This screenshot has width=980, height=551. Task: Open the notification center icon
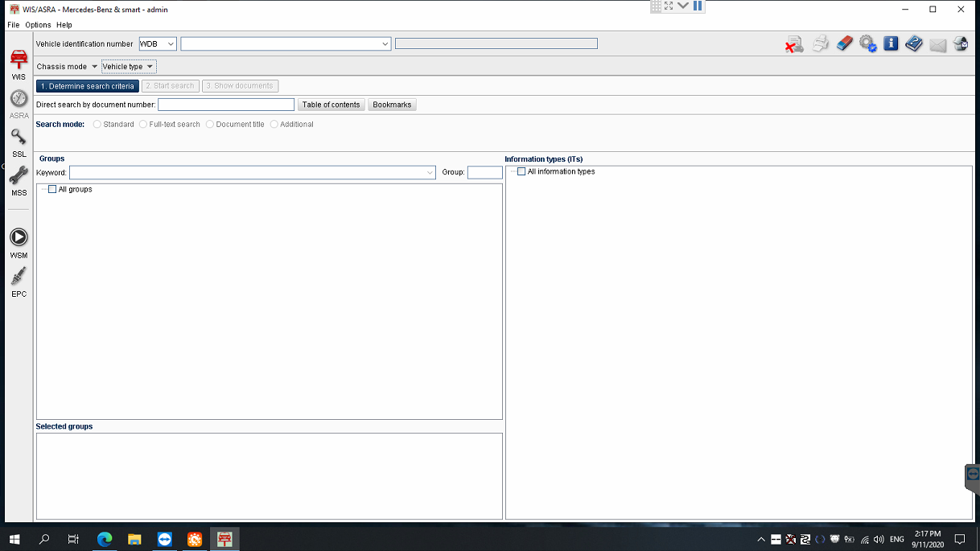tap(959, 539)
